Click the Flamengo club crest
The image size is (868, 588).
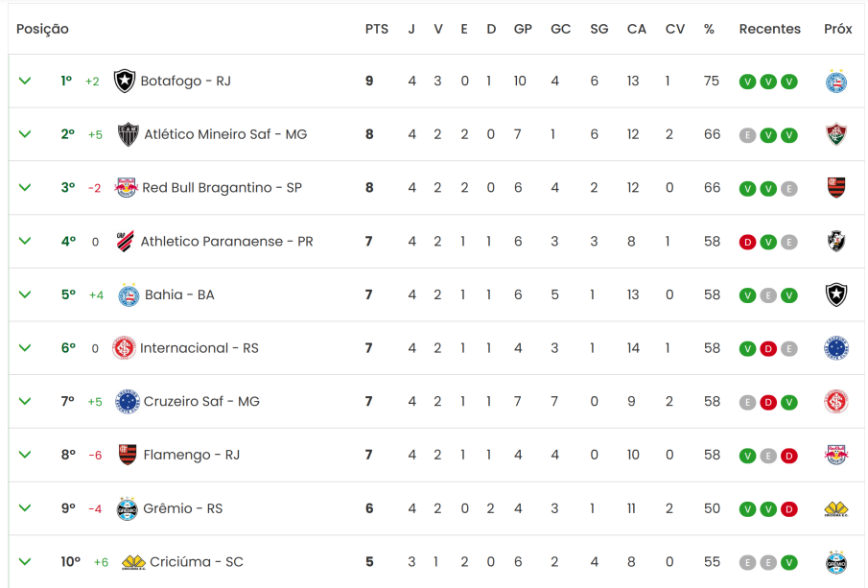click(x=128, y=455)
